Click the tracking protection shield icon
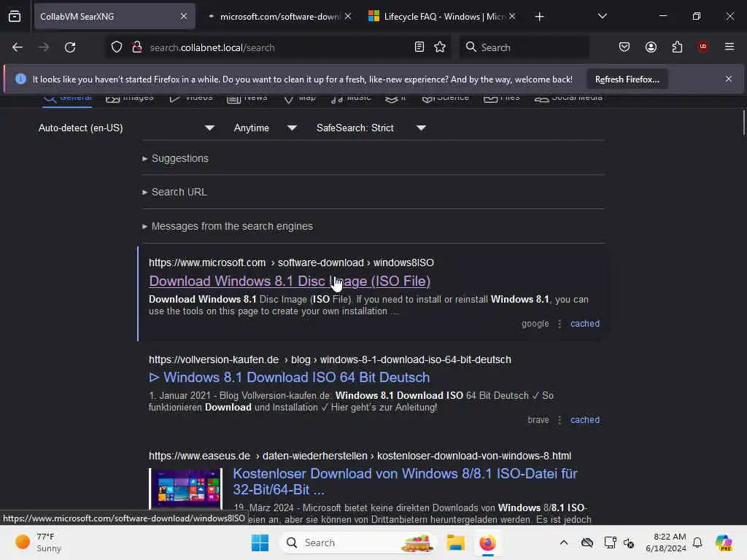The width and height of the screenshot is (747, 560). 117,47
